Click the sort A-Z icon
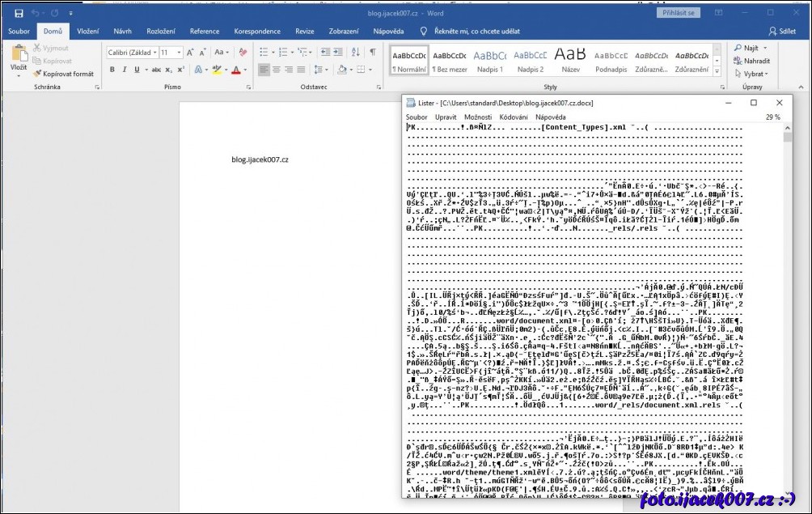This screenshot has width=812, height=514. (355, 53)
